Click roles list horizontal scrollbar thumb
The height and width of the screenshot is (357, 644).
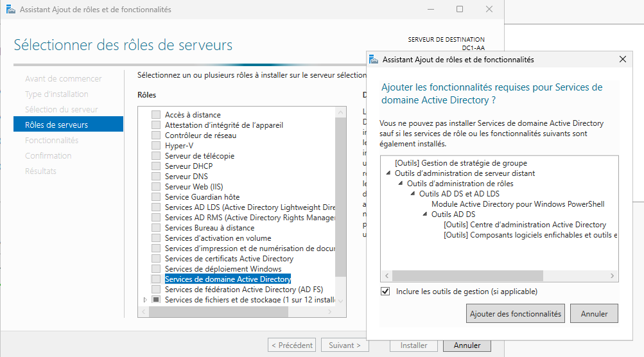[218, 312]
